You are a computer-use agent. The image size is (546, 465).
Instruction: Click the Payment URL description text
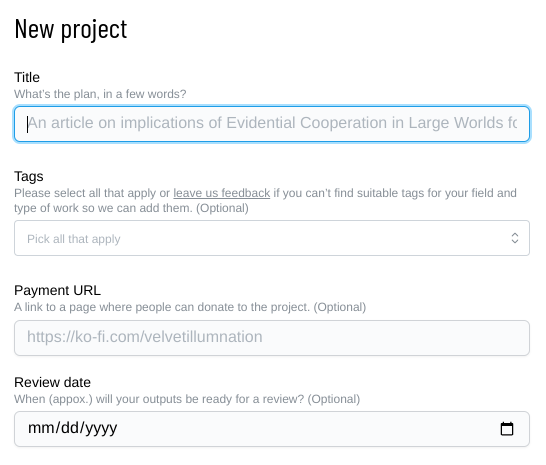[x=190, y=307]
